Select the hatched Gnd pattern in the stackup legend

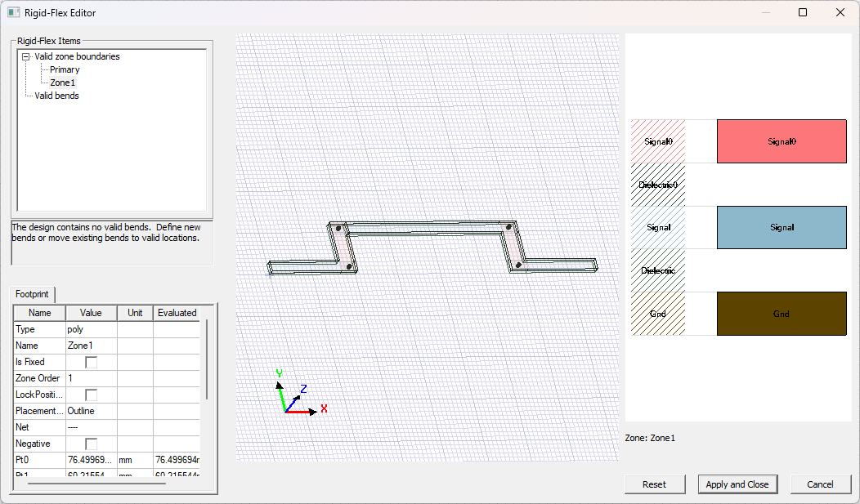click(658, 314)
